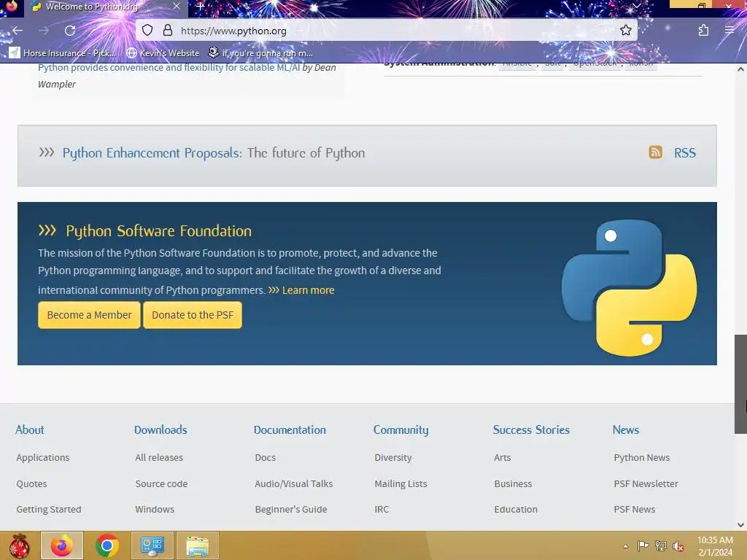Open the Mailing Lists footer link
The width and height of the screenshot is (747, 560).
point(400,484)
